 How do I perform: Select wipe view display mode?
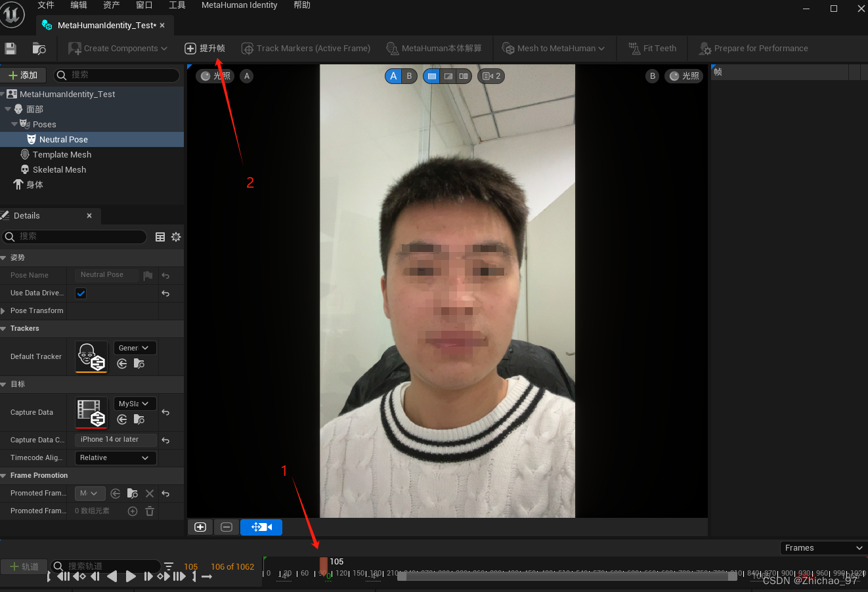(448, 76)
